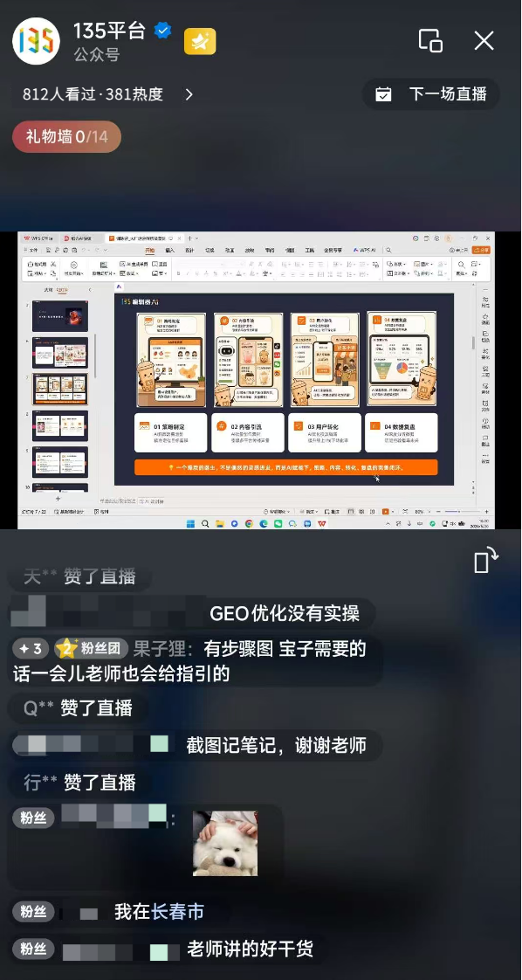The image size is (522, 980).
Task: Open WeChat from the taskbar
Action: tap(278, 523)
